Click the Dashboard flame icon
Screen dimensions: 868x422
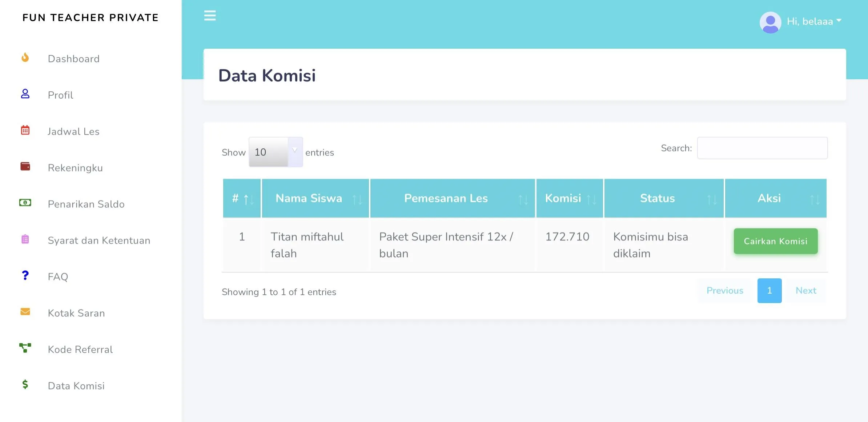pos(25,57)
